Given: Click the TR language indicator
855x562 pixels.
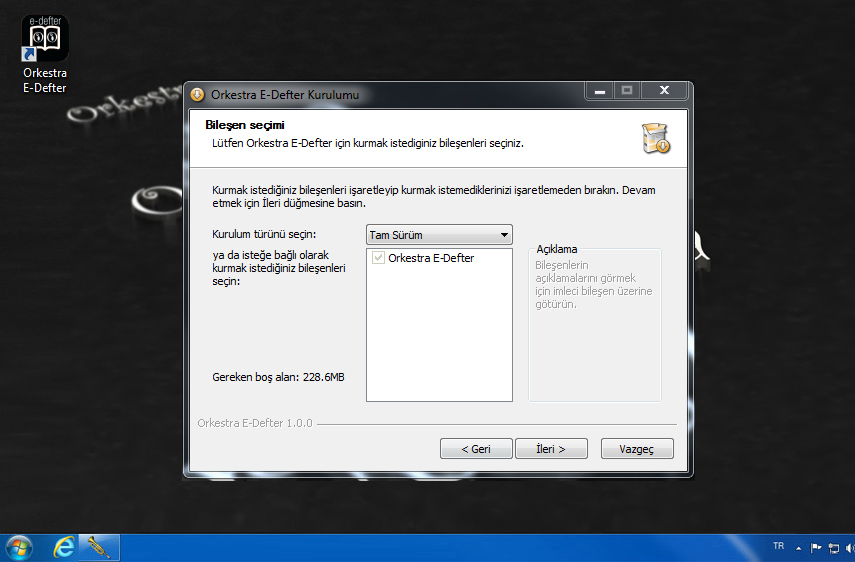Looking at the screenshot, I should (x=778, y=546).
